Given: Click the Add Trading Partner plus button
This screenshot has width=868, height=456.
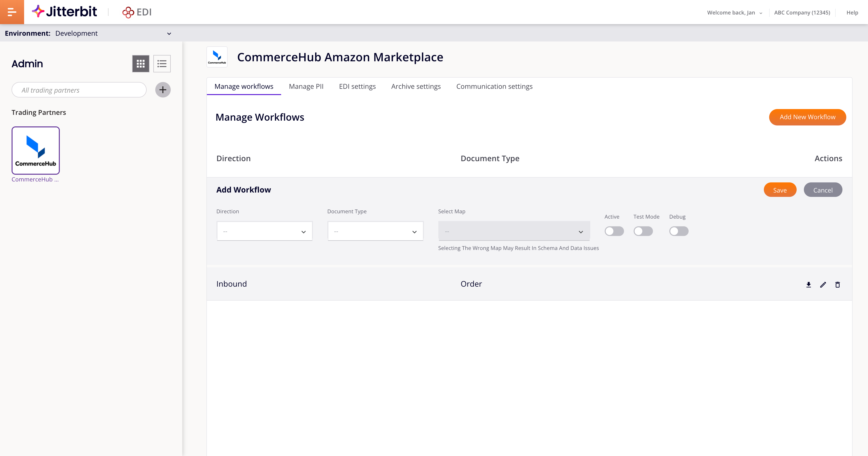Looking at the screenshot, I should coord(163,90).
